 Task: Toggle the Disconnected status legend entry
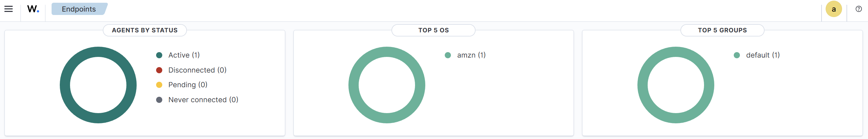197,70
